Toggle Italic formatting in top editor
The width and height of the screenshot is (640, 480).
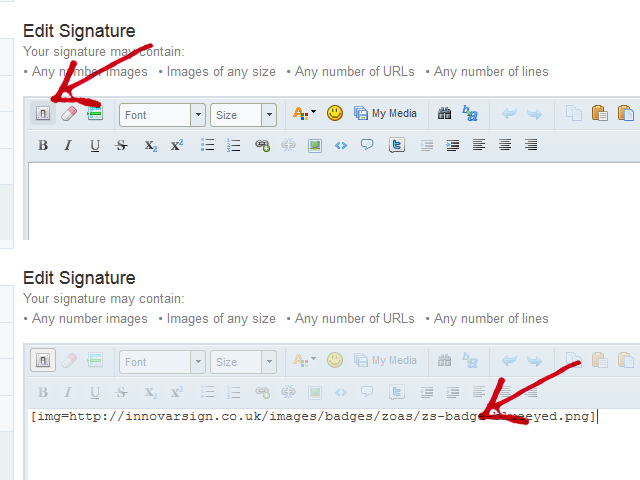tap(68, 145)
